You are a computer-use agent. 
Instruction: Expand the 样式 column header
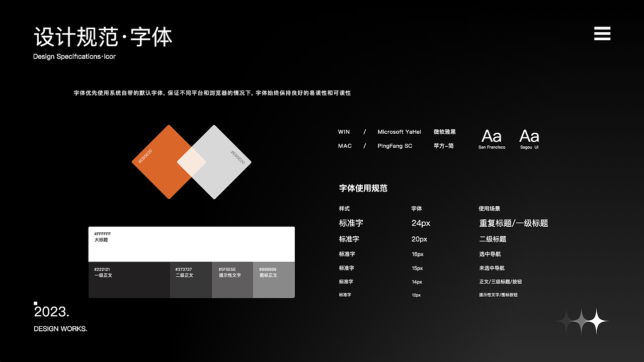click(x=344, y=209)
